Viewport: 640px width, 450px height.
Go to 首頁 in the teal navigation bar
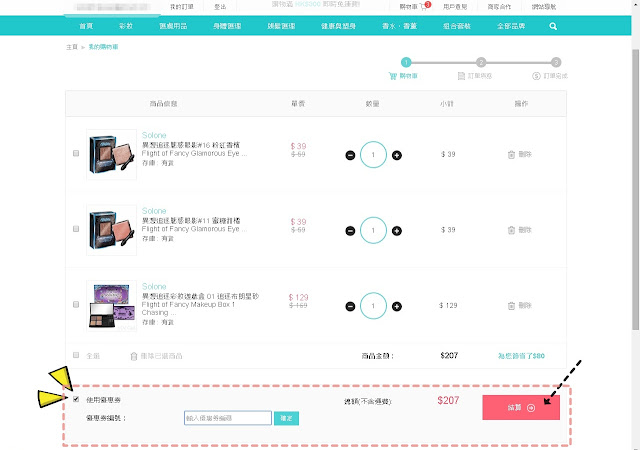point(86,26)
